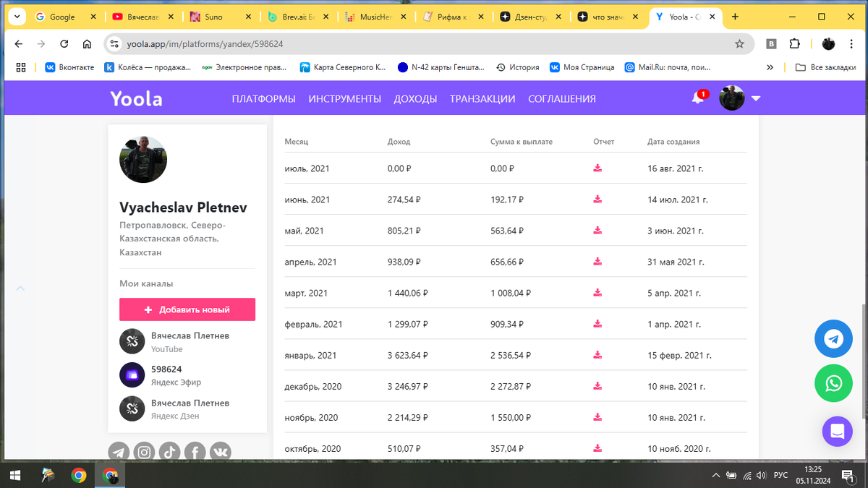The height and width of the screenshot is (488, 868).
Task: Open the ПЛАТФОРМЫ menu
Action: (x=264, y=99)
